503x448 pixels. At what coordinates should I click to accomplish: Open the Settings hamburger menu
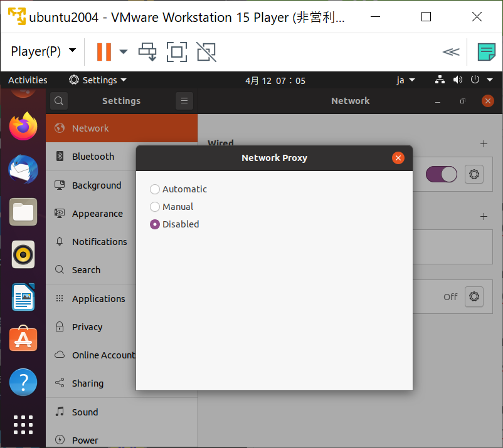184,101
